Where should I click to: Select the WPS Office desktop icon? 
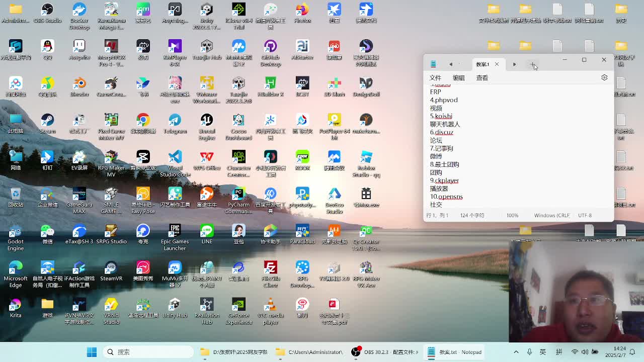pos(207,160)
